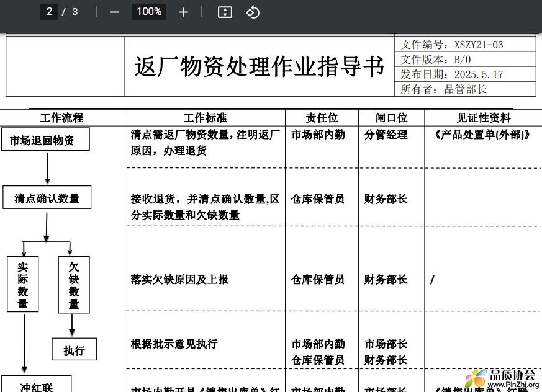Select text 落实欠缺原因及上报
The height and width of the screenshot is (392, 542).
tap(179, 279)
